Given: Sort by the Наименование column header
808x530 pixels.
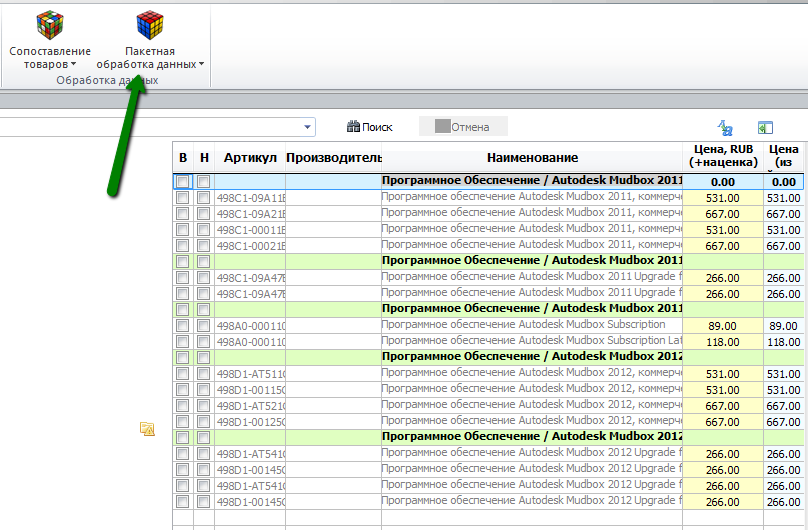Looking at the screenshot, I should coord(532,158).
